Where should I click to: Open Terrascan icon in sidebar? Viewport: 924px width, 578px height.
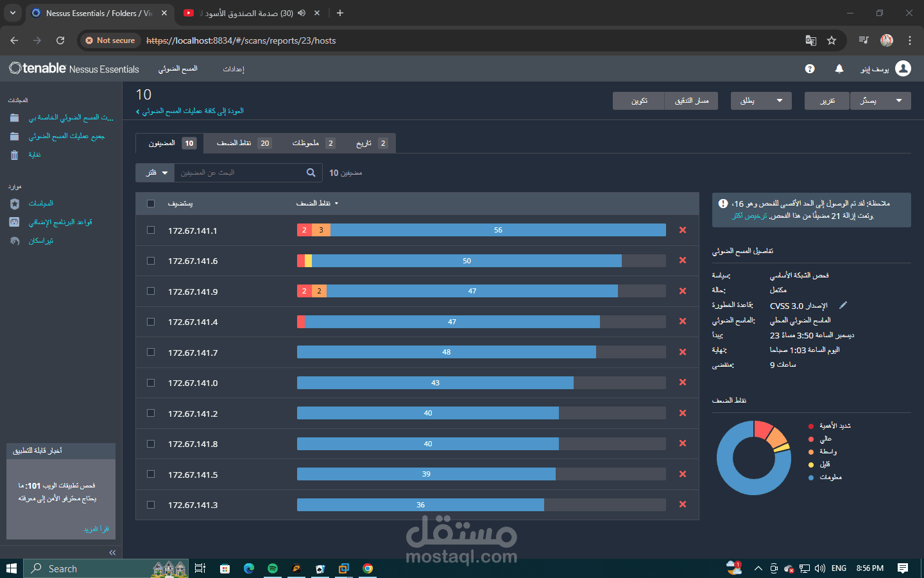[x=15, y=241]
